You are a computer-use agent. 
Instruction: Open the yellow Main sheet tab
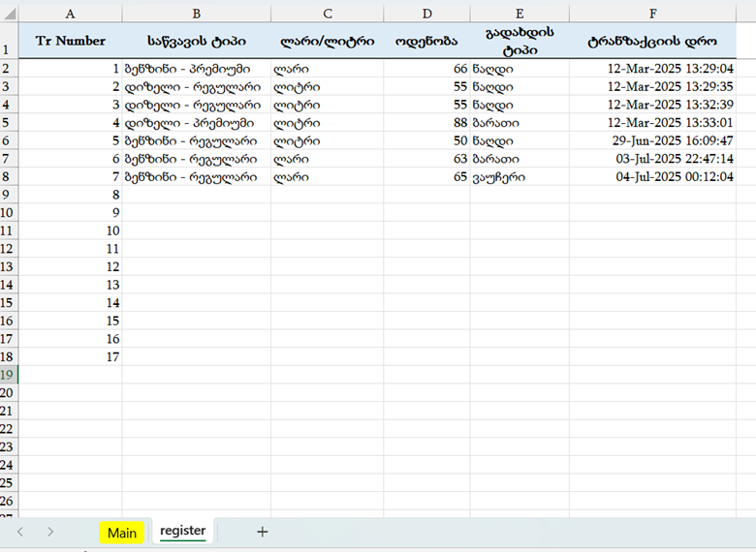pos(122,533)
